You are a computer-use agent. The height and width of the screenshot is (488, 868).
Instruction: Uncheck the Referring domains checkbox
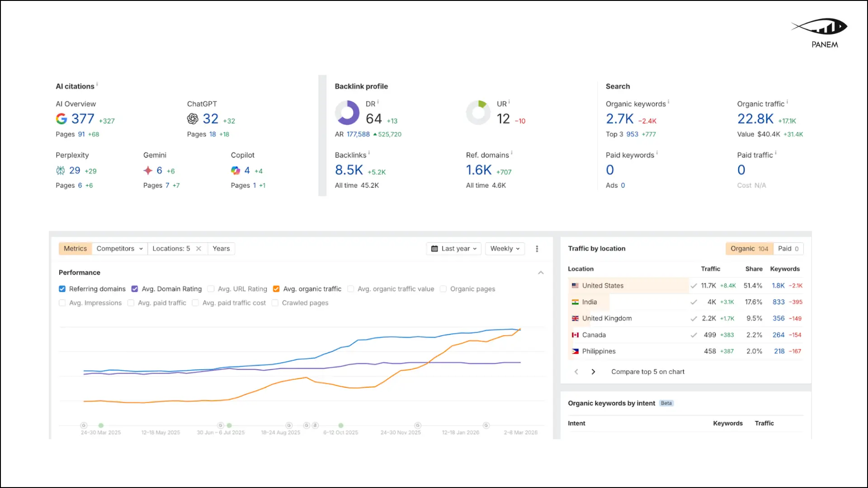[x=62, y=289]
